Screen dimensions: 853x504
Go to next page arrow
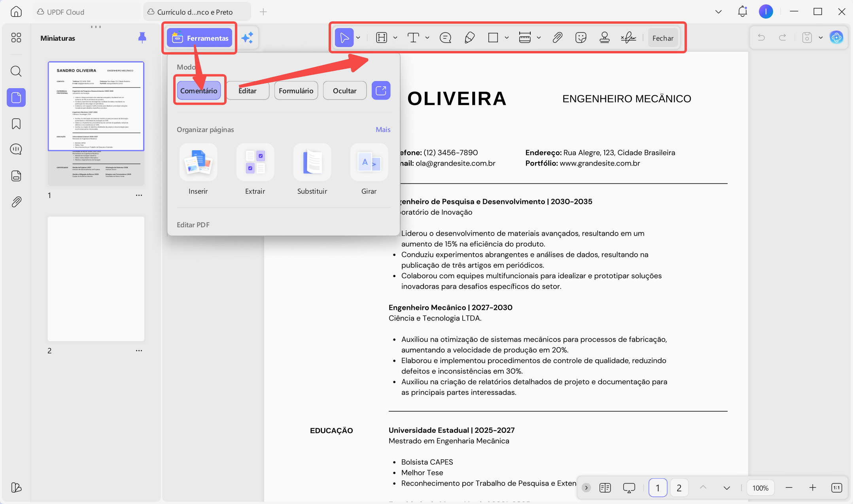pyautogui.click(x=726, y=488)
